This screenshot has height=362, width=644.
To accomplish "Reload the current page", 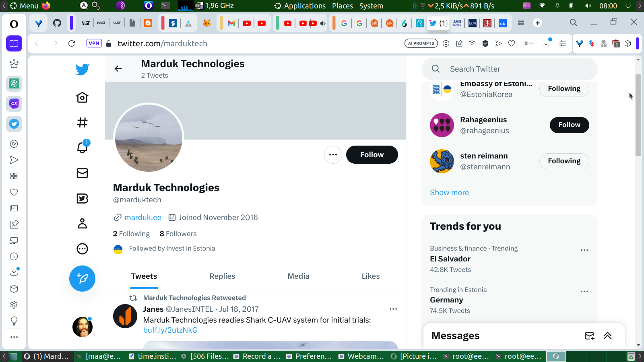I will (x=72, y=43).
